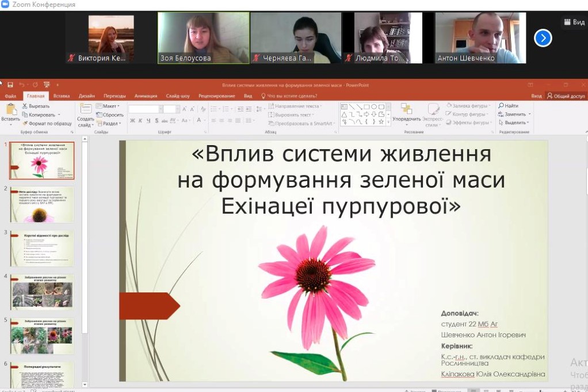
Task: Click the Общий доступ share button
Action: (x=566, y=96)
